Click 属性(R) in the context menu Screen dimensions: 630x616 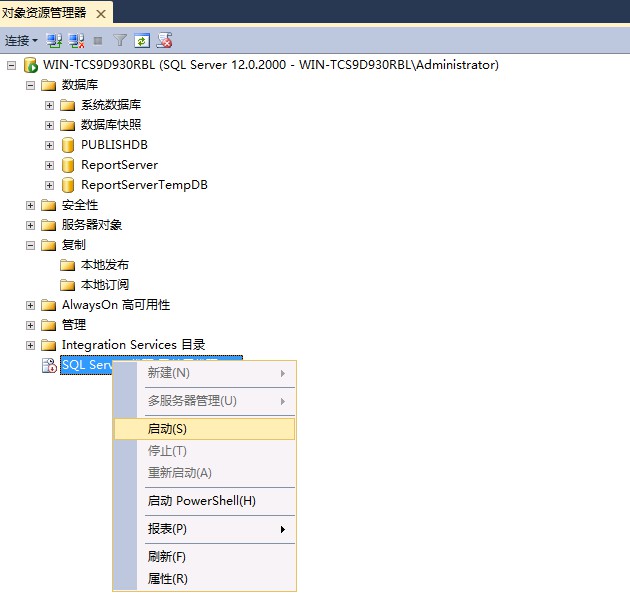pyautogui.click(x=167, y=579)
